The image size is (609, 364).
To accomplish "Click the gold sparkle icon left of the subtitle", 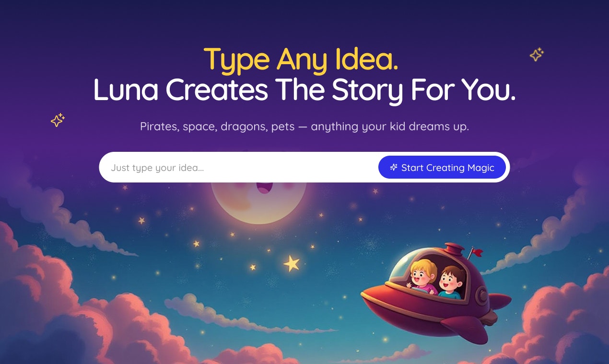I will [x=58, y=120].
